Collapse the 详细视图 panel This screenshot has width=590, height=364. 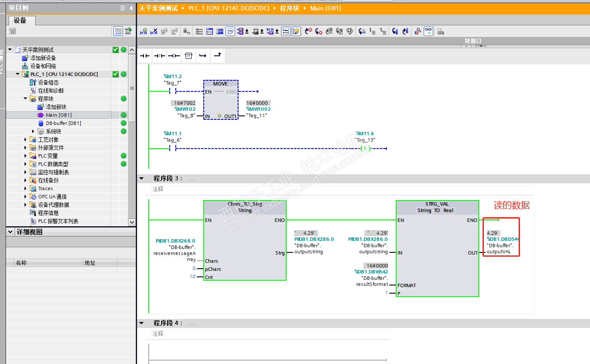[x=11, y=232]
